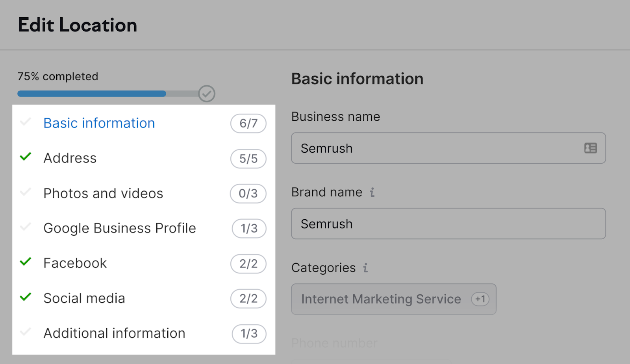Click the green checkmark next to Social media
Screen dimensions: 630x364
pos(25,297)
